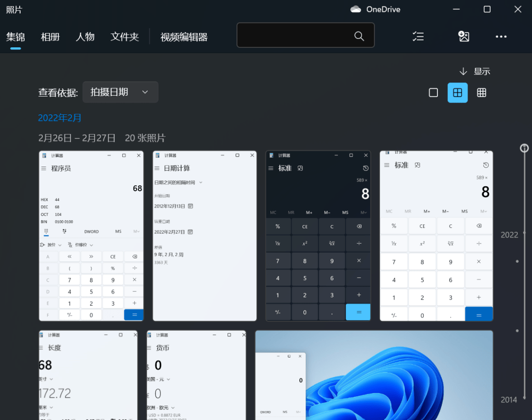
Task: Switch to large single-photo view icon
Action: click(433, 92)
